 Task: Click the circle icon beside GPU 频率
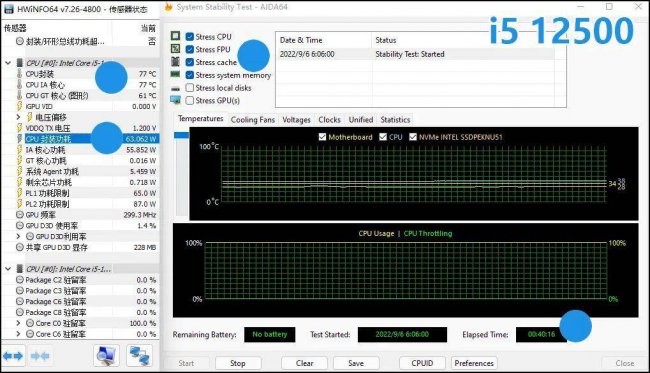coord(19,215)
